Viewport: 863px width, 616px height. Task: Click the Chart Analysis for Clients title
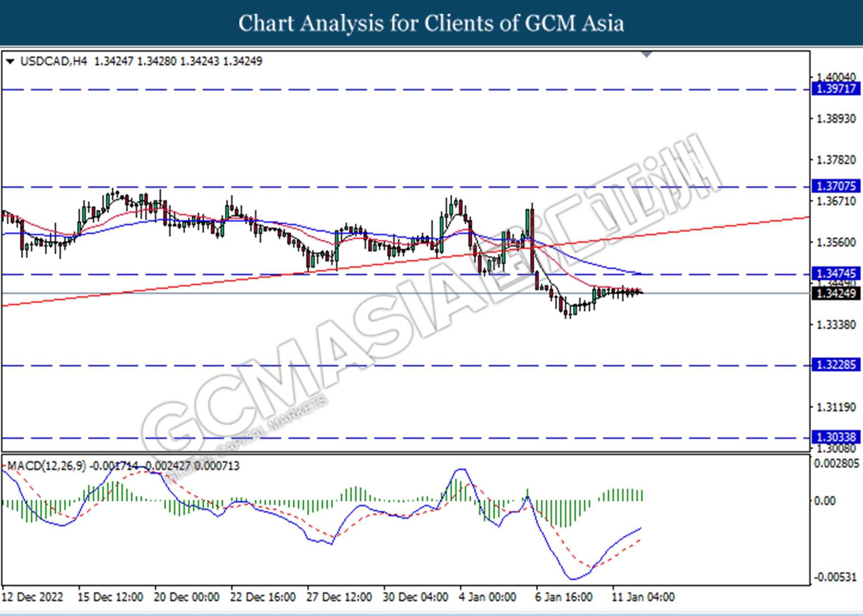tap(431, 23)
